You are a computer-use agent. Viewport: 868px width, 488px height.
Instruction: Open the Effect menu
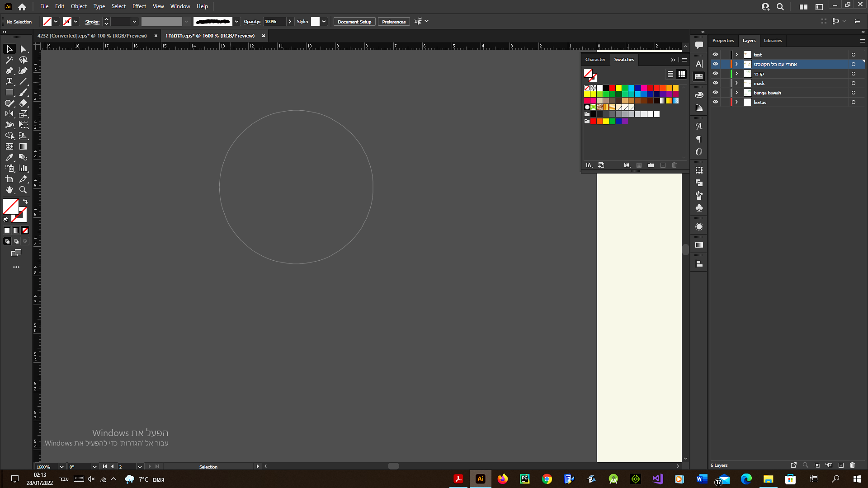tap(139, 6)
